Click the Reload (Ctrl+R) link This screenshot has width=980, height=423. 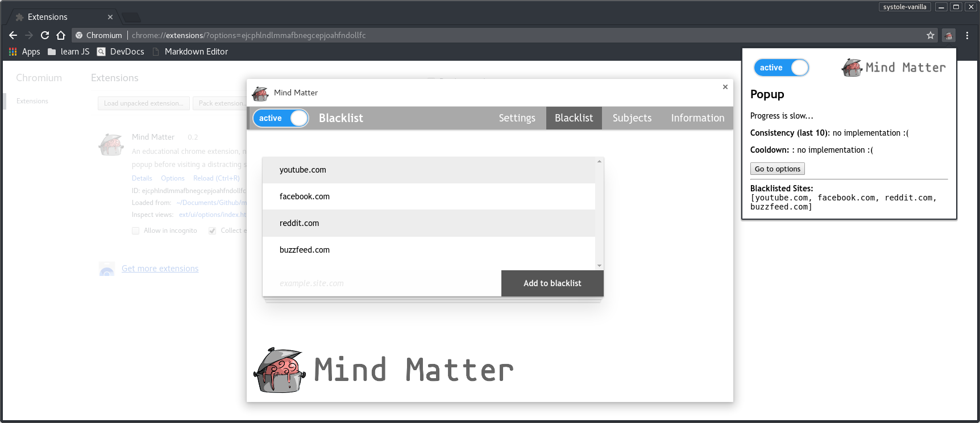click(217, 178)
